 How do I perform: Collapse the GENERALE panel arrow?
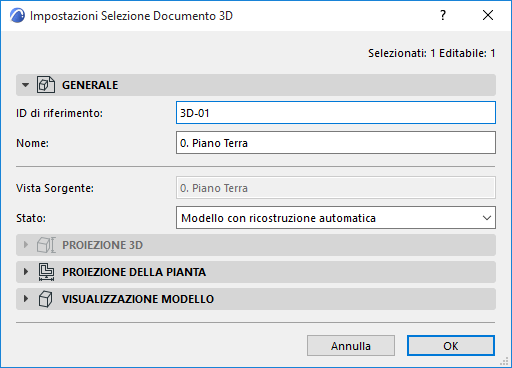point(25,85)
